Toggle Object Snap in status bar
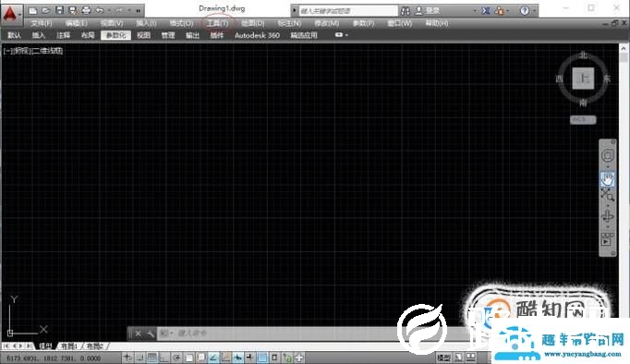This screenshot has height=364, width=630. pyautogui.click(x=188, y=358)
